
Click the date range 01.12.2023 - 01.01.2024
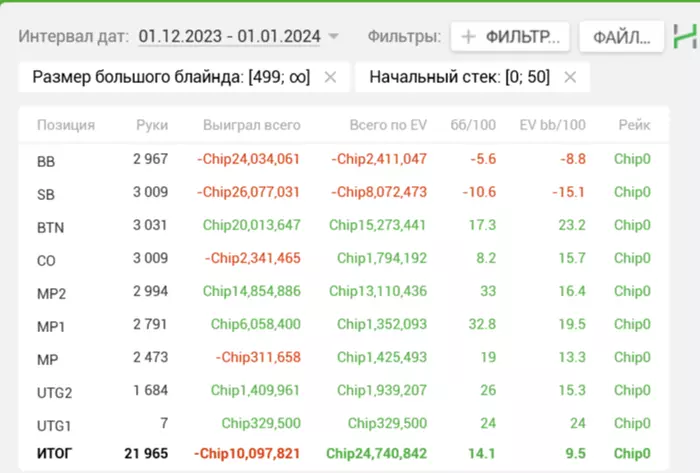(x=229, y=37)
